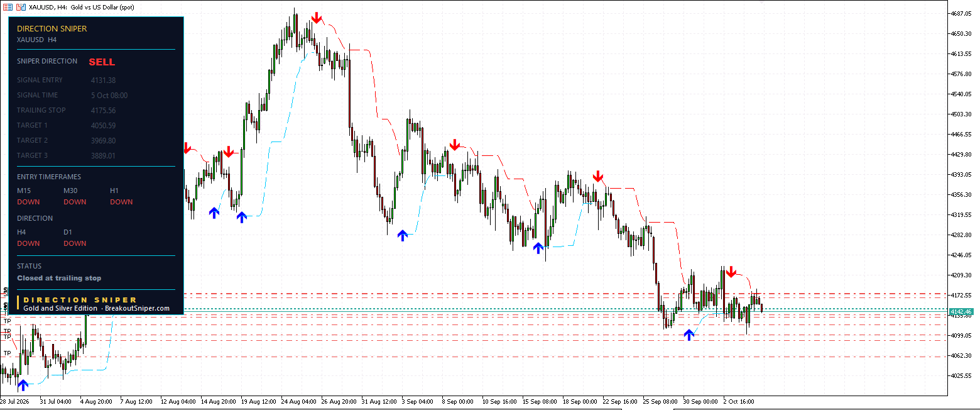Click the red SELL direction label
The image size is (980, 410).
tap(102, 62)
